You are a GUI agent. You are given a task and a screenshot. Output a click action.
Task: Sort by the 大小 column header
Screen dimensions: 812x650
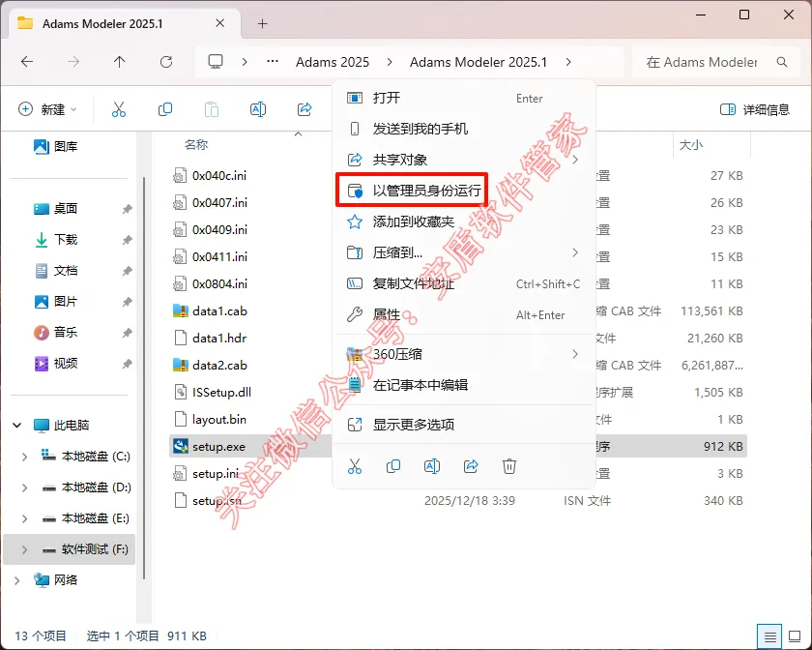pos(691,145)
